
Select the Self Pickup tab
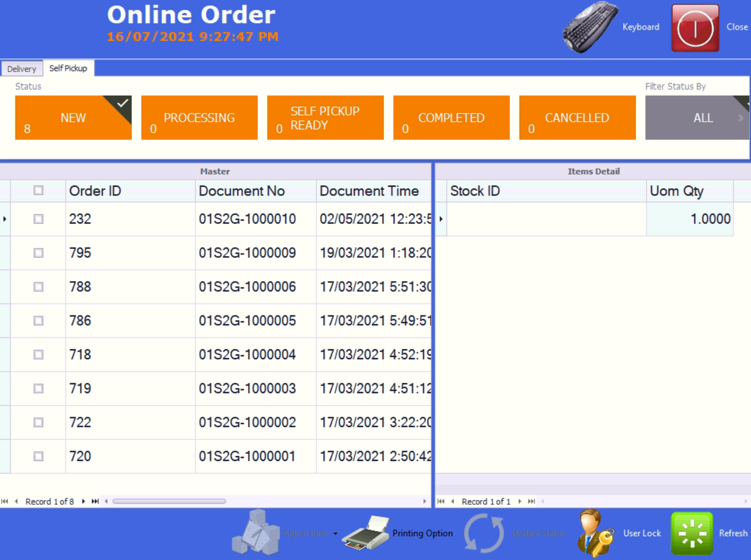coord(68,68)
